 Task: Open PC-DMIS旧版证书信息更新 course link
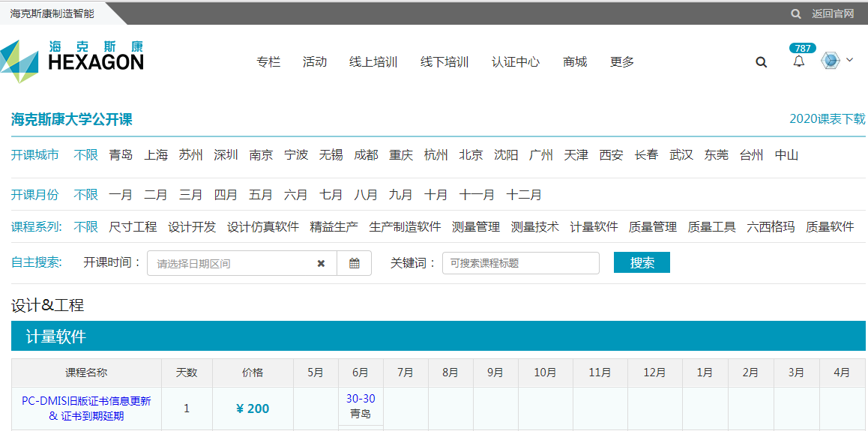86,409
